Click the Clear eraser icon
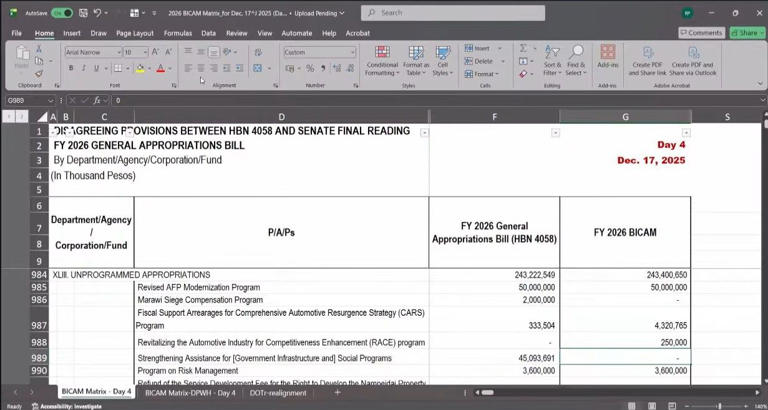Viewport: 768px width, 410px height. click(523, 74)
